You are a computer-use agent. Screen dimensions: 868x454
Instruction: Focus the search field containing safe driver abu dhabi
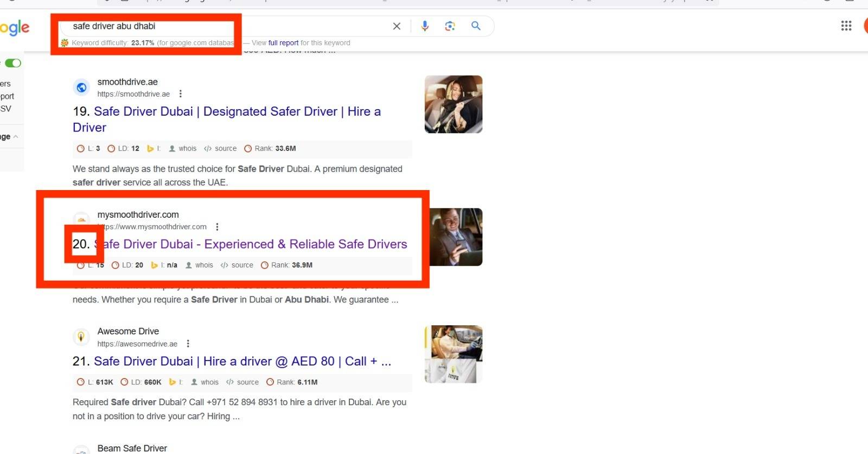[x=228, y=26]
